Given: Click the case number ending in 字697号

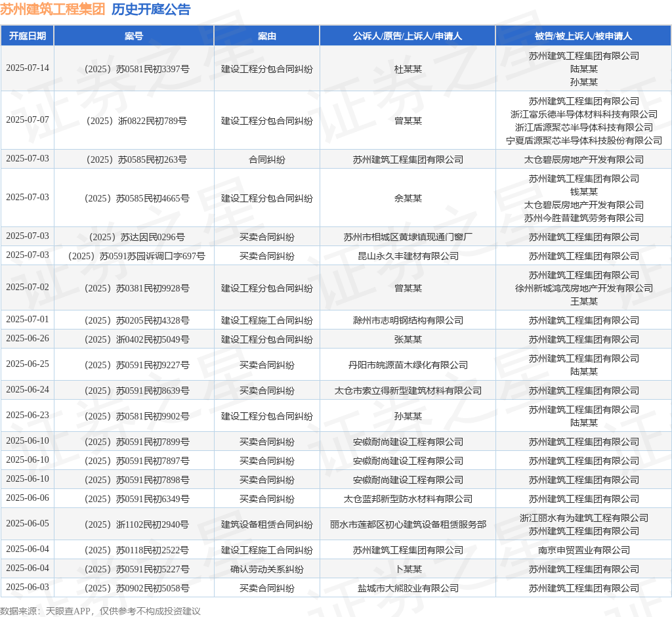Looking at the screenshot, I should pos(136,256).
